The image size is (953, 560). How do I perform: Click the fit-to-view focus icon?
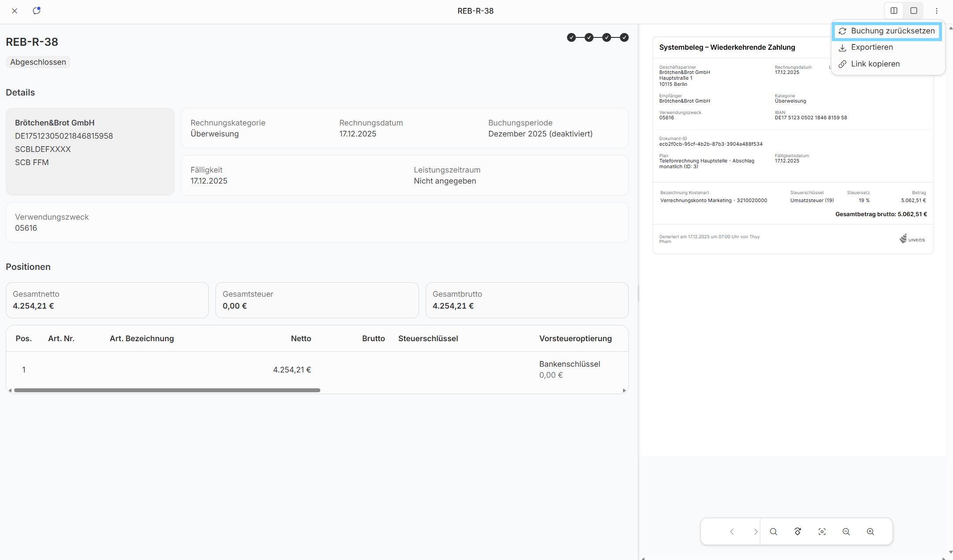pos(822,531)
